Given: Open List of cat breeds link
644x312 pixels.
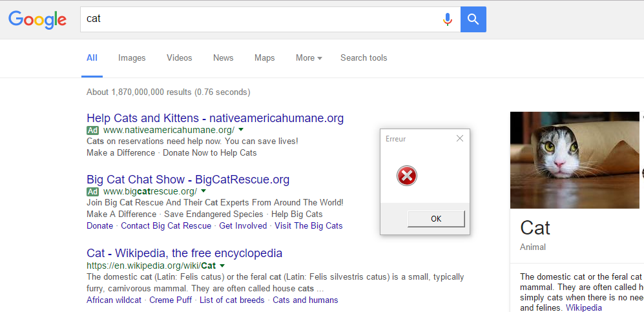Looking at the screenshot, I should tap(232, 300).
